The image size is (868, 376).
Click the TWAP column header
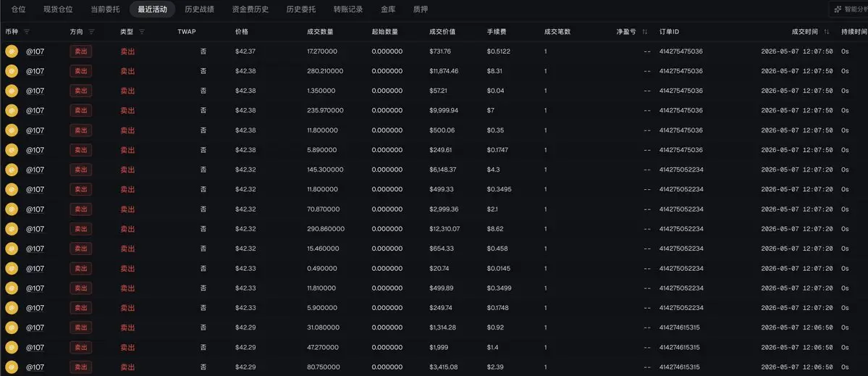pos(187,32)
